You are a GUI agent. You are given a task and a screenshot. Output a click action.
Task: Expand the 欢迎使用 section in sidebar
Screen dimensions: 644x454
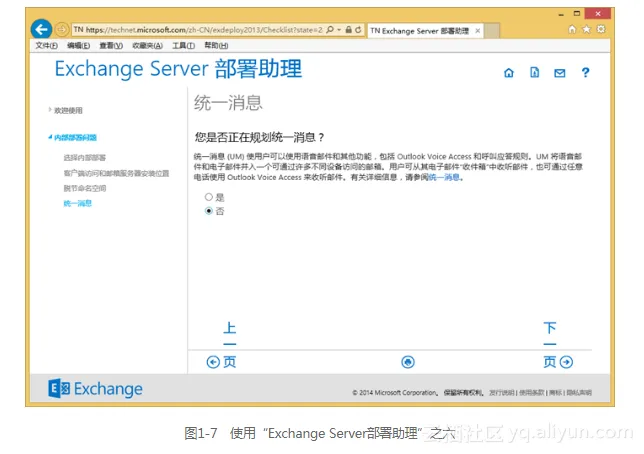[x=68, y=110]
